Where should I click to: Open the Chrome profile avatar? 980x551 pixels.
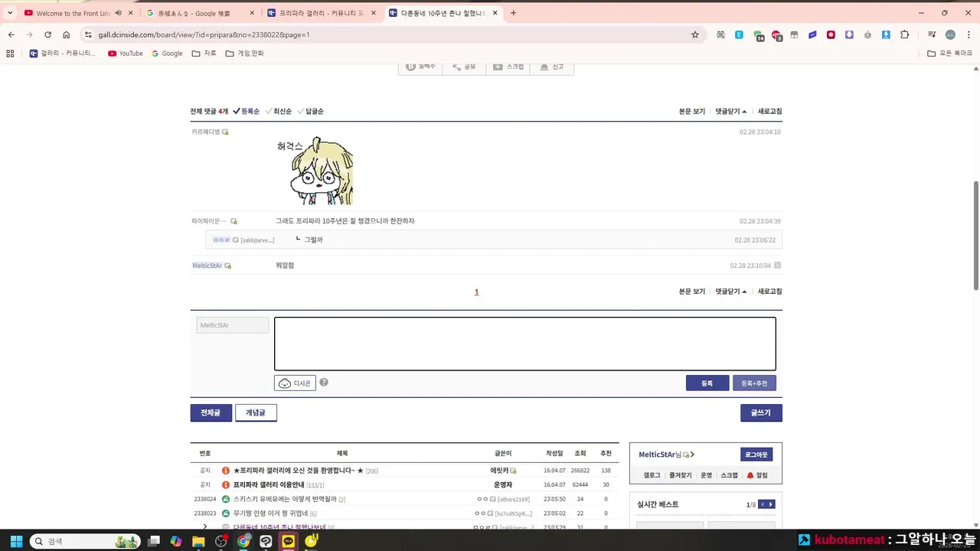coord(950,34)
